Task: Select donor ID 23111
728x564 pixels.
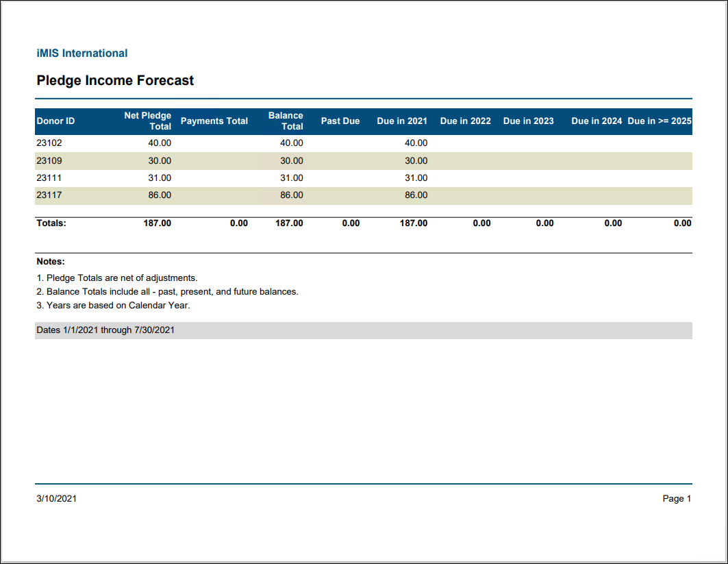Action: 49,178
